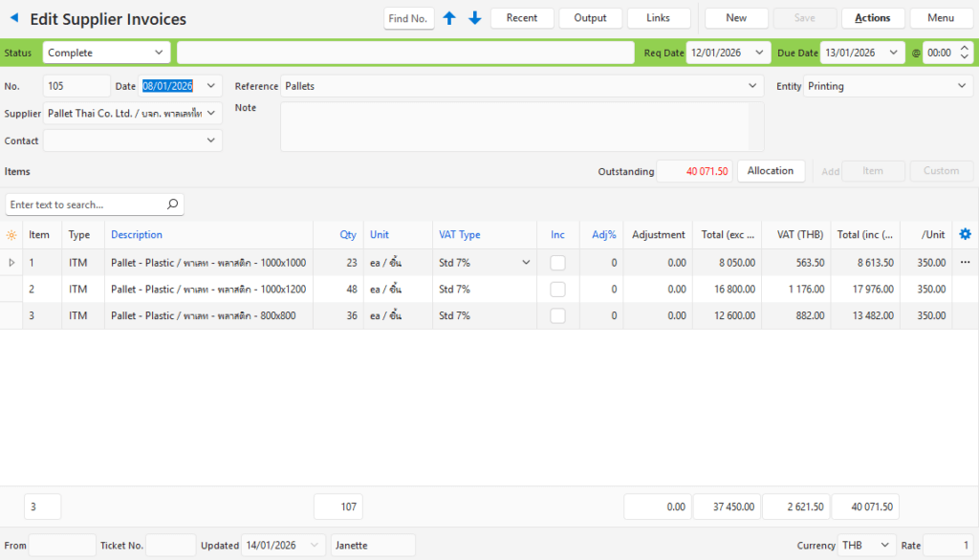Click the sun icon in grid header
The height and width of the screenshot is (560, 979).
click(11, 235)
